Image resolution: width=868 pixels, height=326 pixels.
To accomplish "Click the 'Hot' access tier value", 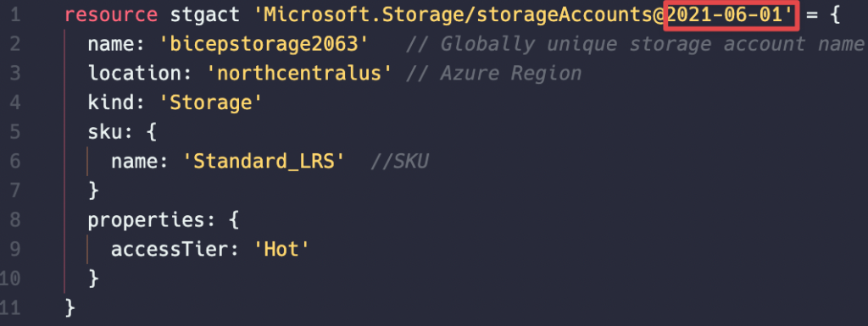I will tap(281, 249).
